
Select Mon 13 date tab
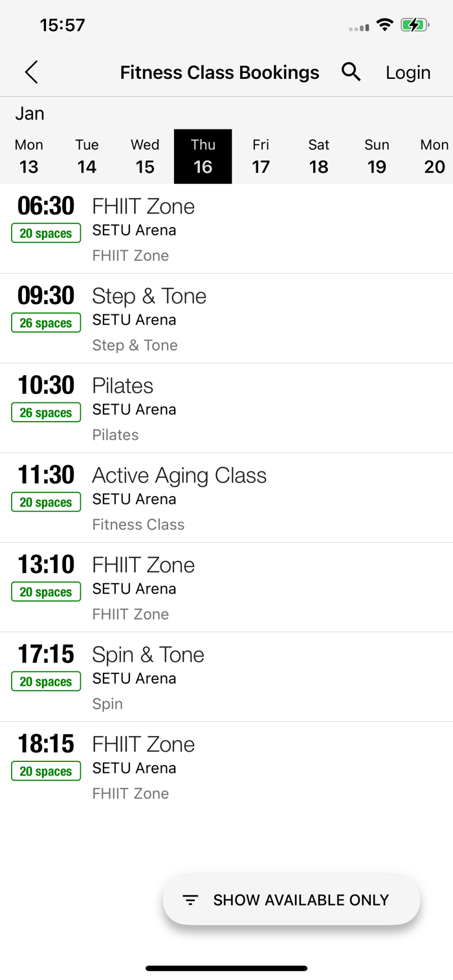coord(29,157)
